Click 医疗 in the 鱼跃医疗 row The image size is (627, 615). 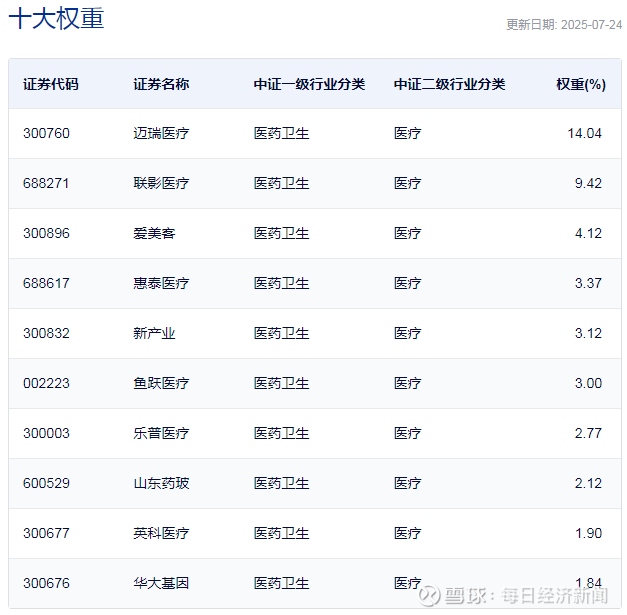407,383
